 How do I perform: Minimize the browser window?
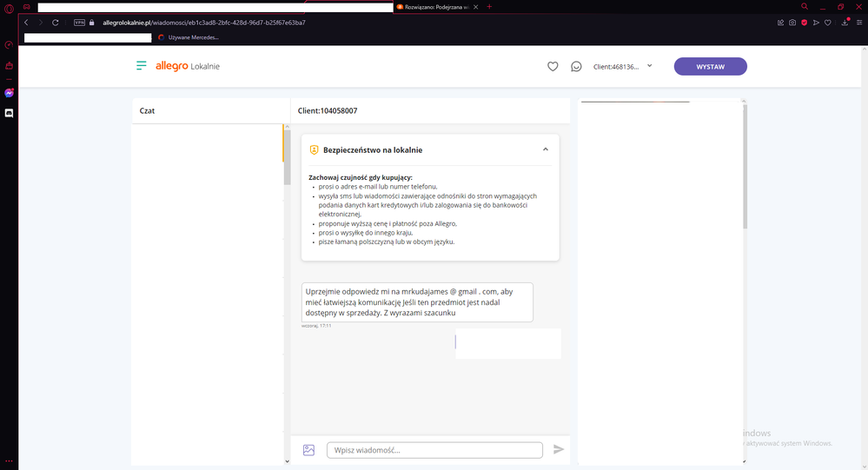[823, 7]
